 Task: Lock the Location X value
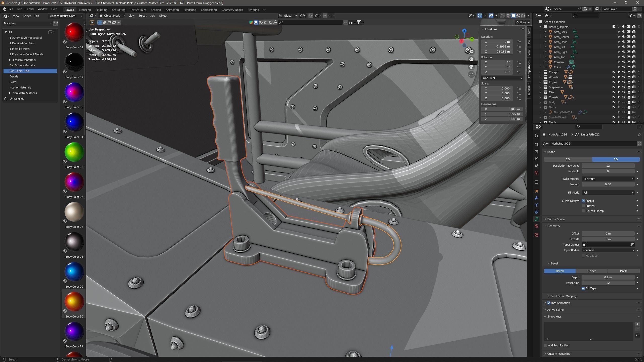pyautogui.click(x=519, y=42)
